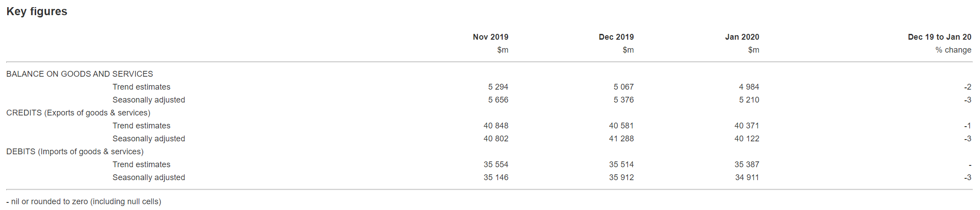Select Trend estimates label under DEBITS section
Viewport: 980px width, 210px height.
point(141,165)
